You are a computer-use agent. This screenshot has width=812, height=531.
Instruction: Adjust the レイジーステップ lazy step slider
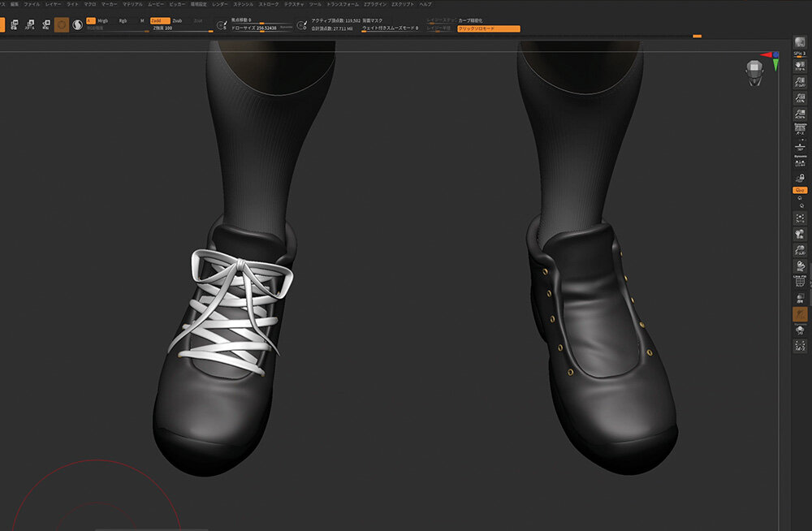coord(441,21)
